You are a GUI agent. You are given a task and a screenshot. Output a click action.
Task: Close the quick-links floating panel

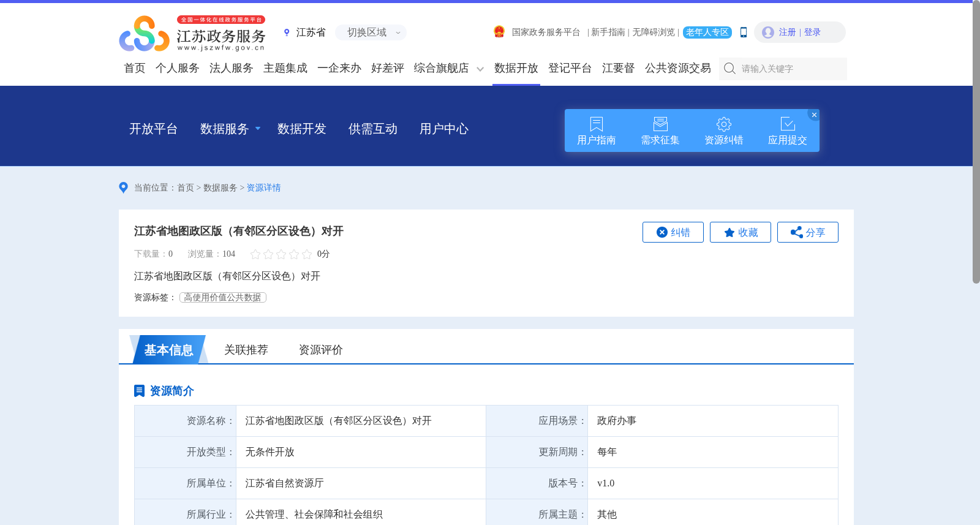tap(814, 115)
